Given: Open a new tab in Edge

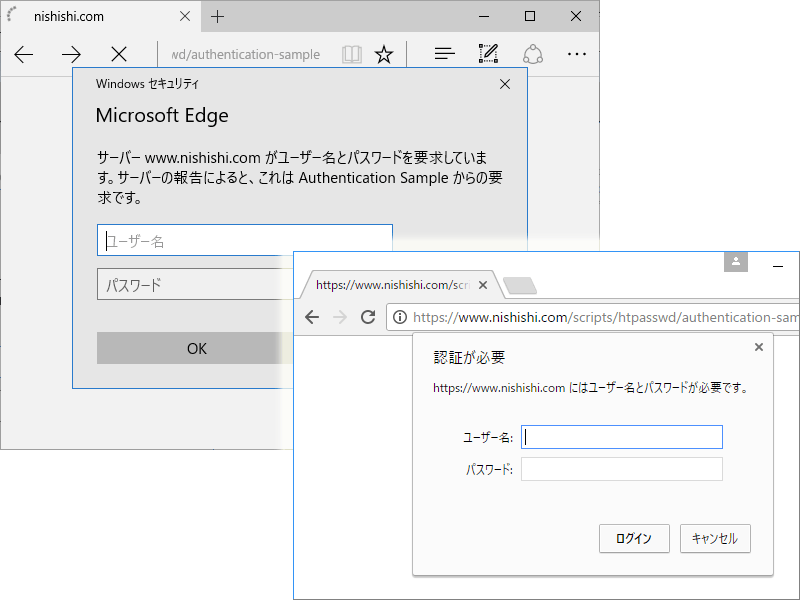Looking at the screenshot, I should point(217,17).
